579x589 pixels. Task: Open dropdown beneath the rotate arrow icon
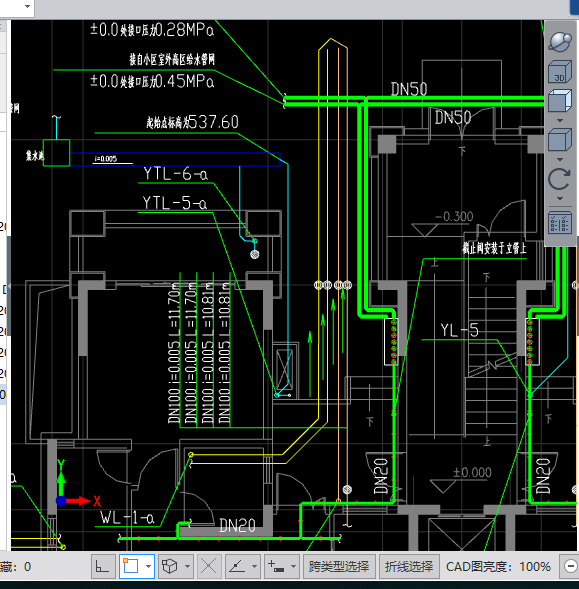559,198
